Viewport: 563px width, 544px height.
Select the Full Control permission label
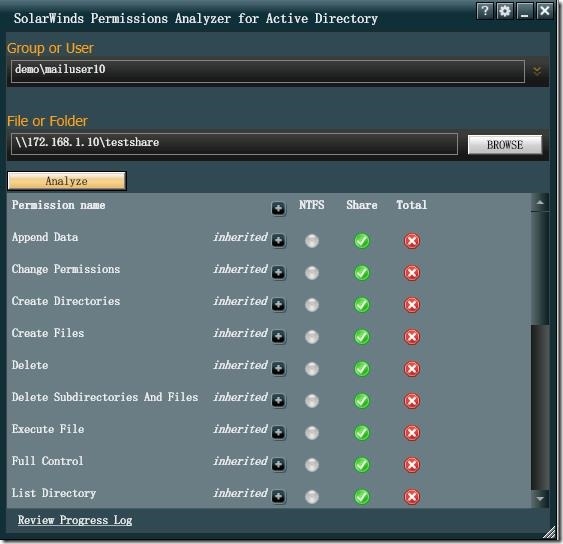(x=47, y=461)
